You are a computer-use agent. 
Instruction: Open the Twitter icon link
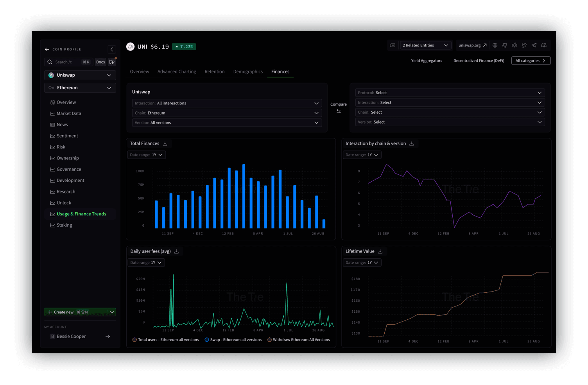(x=524, y=45)
